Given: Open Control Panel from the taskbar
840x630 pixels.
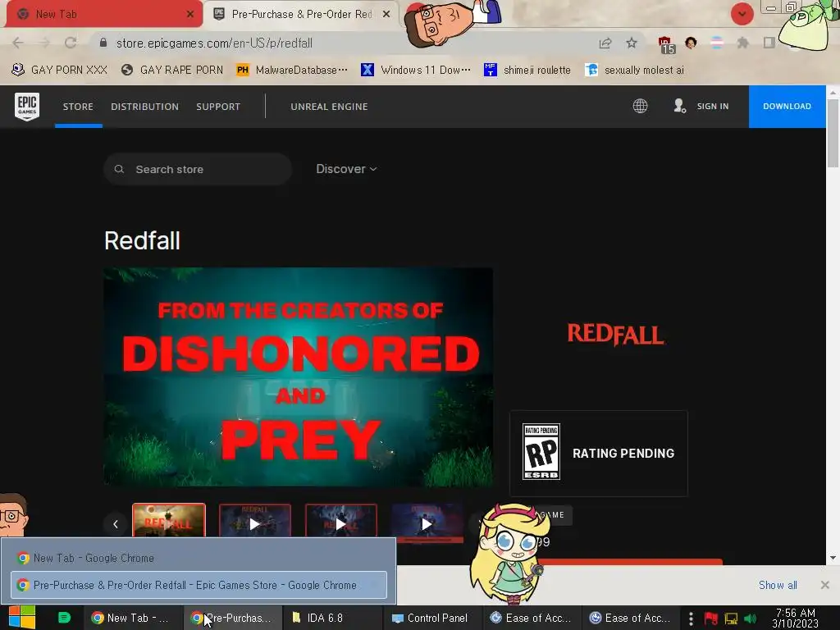Looking at the screenshot, I should click(432, 618).
